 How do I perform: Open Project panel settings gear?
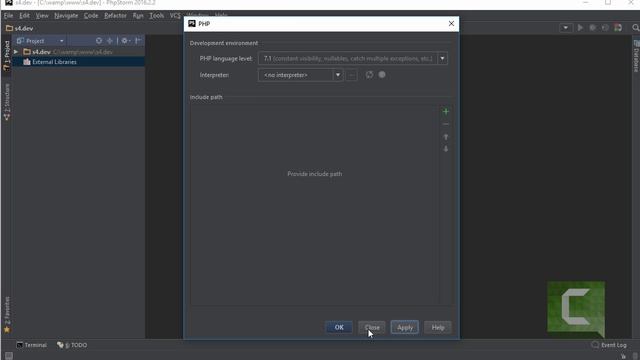125,41
